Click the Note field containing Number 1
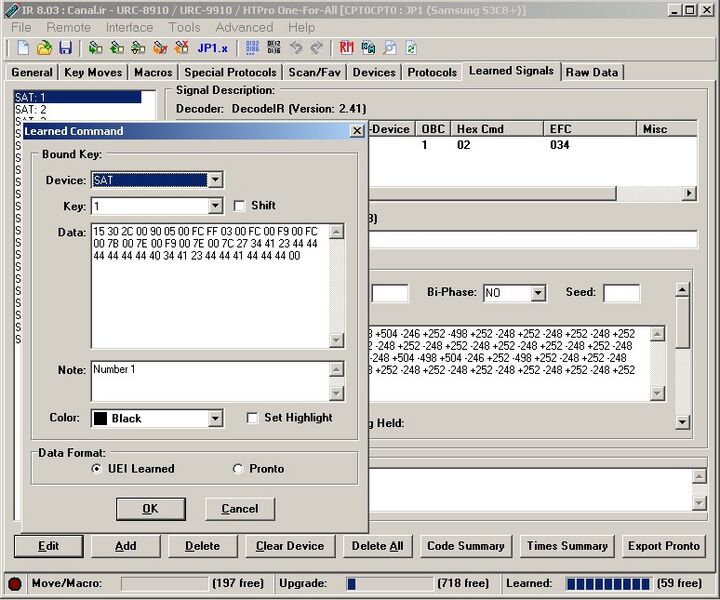Image resolution: width=720 pixels, height=600 pixels. click(210, 381)
